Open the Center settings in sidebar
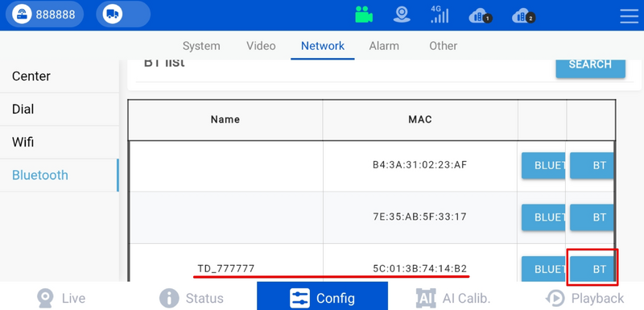 click(x=59, y=76)
